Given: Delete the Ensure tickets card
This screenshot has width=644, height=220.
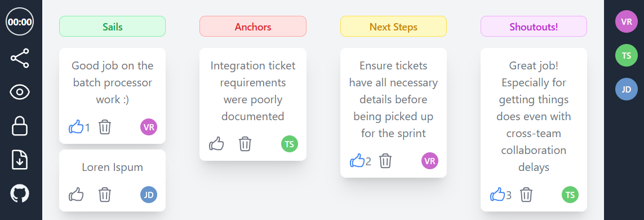Looking at the screenshot, I should pos(385,161).
